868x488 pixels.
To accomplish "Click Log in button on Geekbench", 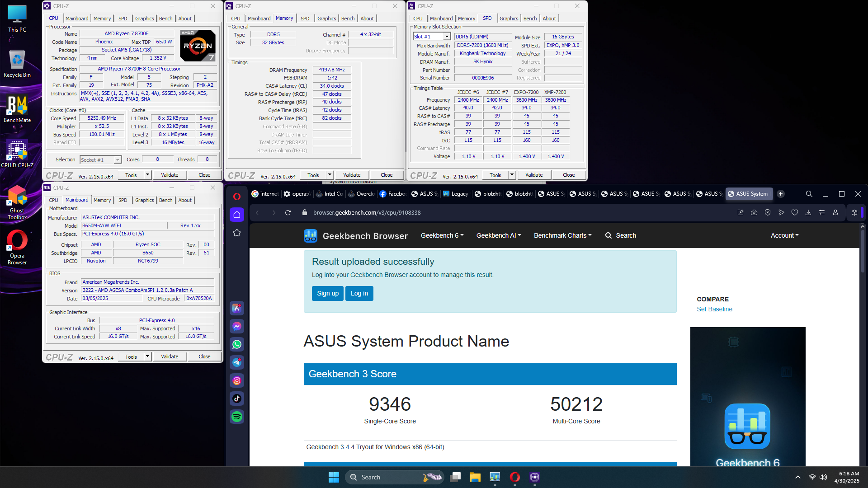I will coord(359,294).
